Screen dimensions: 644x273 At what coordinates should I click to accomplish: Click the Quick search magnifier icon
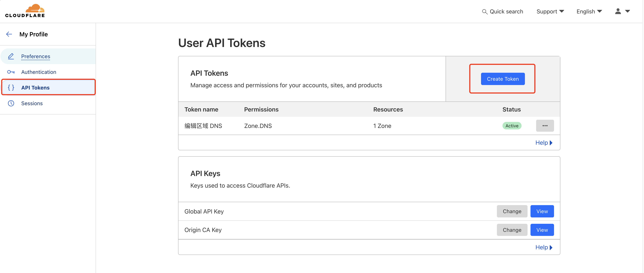click(485, 12)
